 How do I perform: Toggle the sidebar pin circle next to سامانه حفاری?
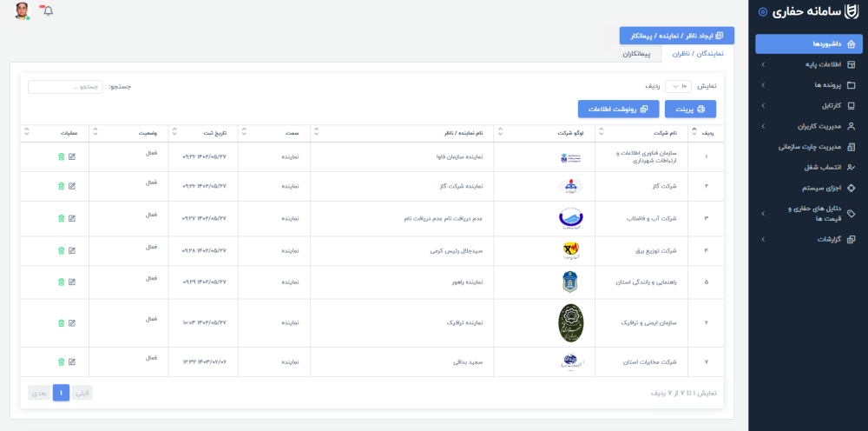pyautogui.click(x=763, y=12)
